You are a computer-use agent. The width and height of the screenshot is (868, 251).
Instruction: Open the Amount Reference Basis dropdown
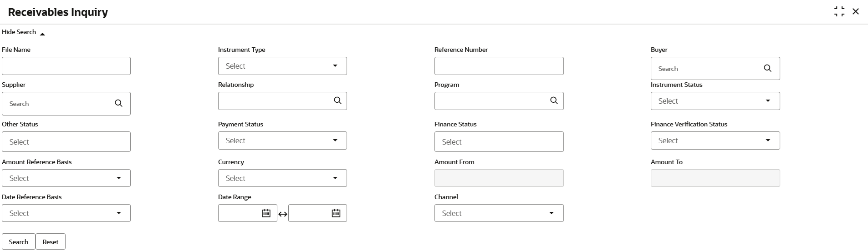[x=66, y=178]
